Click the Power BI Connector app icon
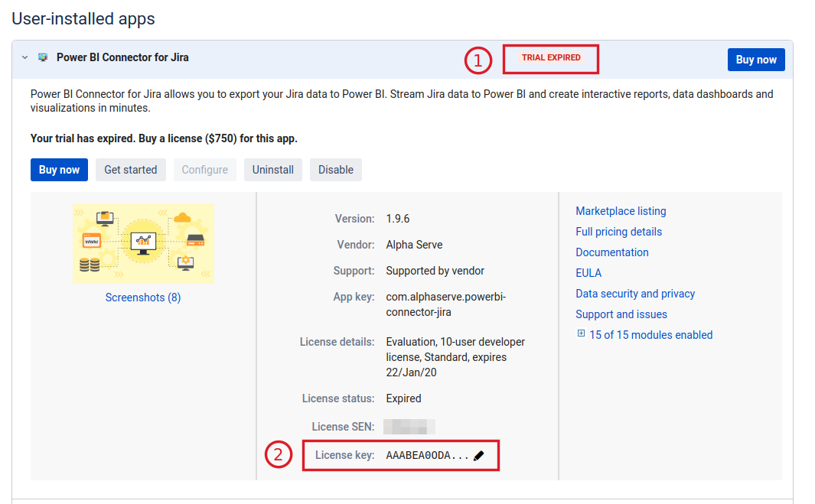Viewport: 815px width, 504px height. click(43, 57)
